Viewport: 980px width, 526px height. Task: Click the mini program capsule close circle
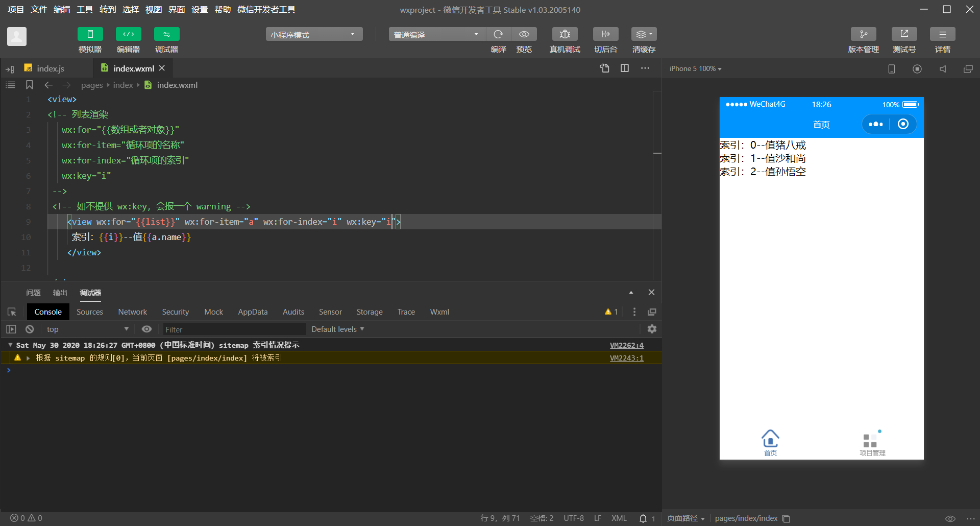[903, 124]
